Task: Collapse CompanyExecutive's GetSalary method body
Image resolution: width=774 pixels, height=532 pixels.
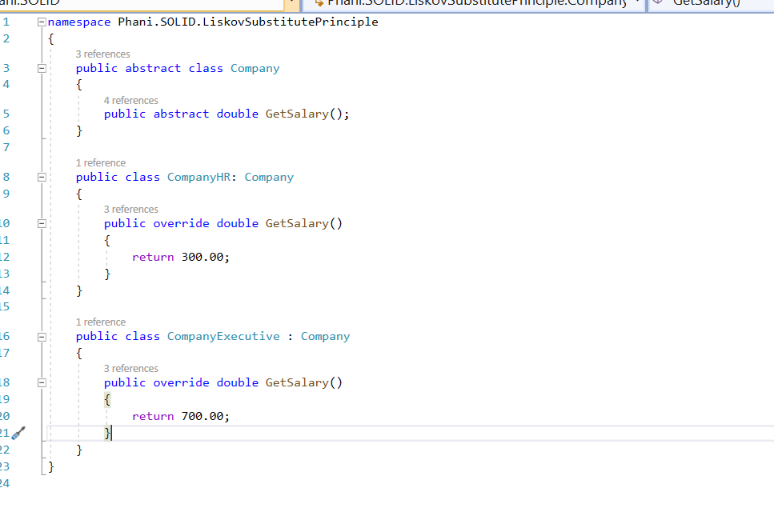Action: pos(42,382)
